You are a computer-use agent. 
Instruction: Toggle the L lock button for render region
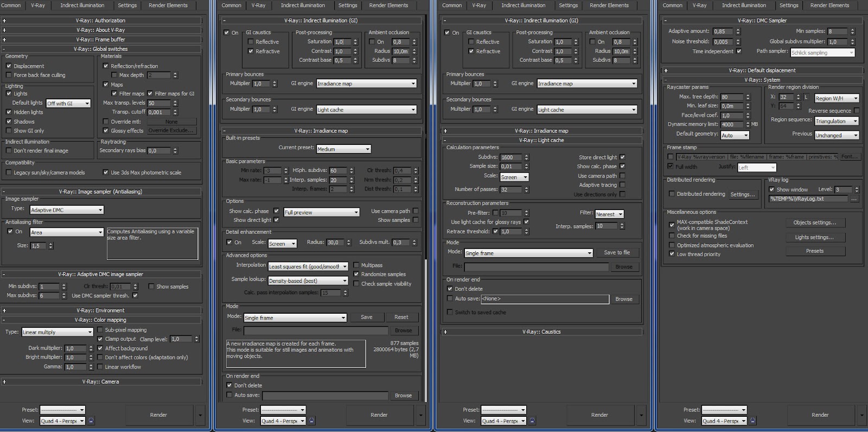[806, 97]
